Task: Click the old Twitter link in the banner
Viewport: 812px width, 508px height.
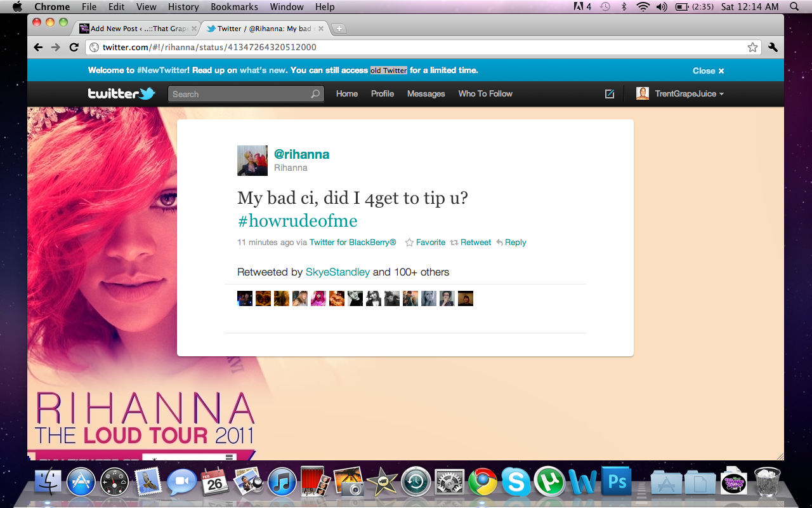Action: click(x=389, y=70)
